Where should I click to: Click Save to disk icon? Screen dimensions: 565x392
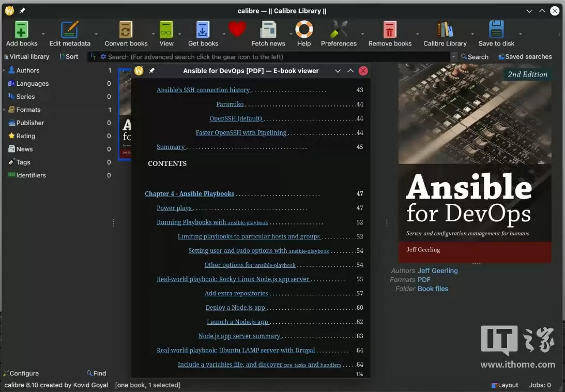(496, 30)
